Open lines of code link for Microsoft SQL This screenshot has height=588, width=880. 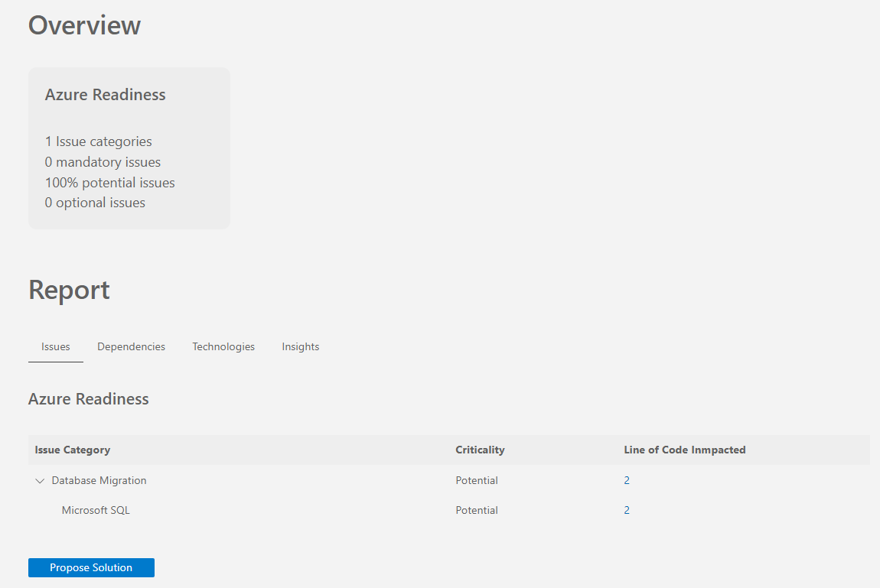(627, 510)
